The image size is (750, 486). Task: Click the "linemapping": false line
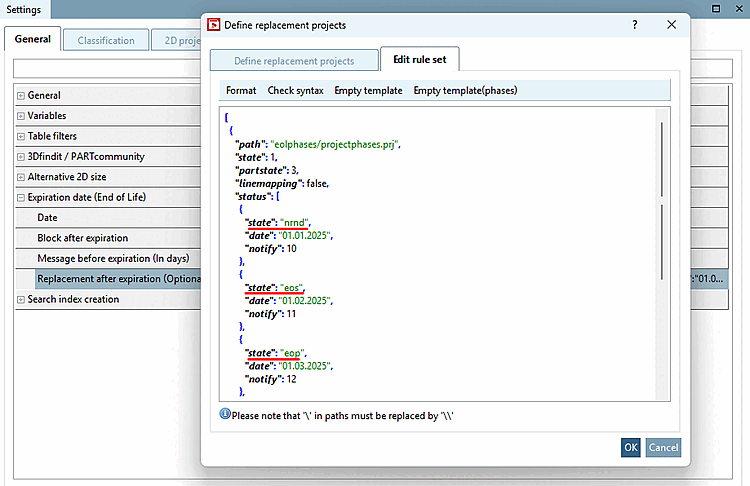pyautogui.click(x=282, y=183)
